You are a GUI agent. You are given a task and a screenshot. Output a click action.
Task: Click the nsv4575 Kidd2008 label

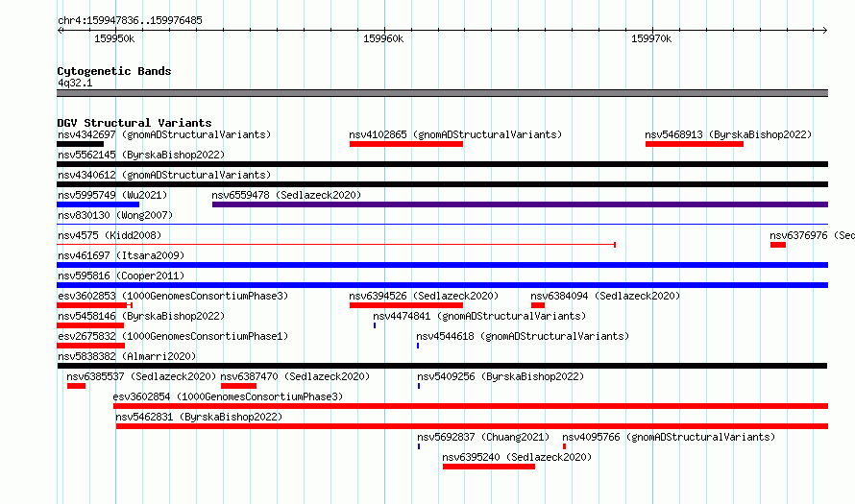110,235
